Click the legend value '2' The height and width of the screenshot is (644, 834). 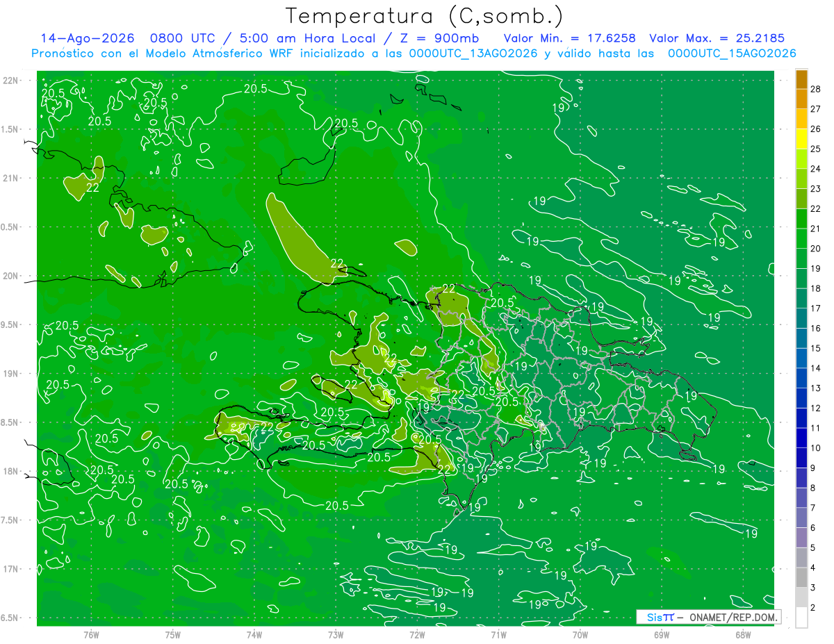(x=814, y=608)
